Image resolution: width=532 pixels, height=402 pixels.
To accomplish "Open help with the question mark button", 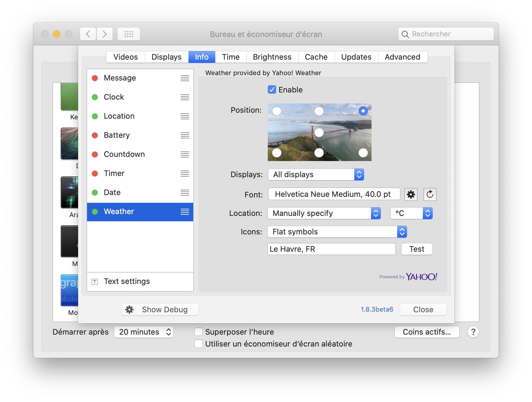I will (473, 332).
